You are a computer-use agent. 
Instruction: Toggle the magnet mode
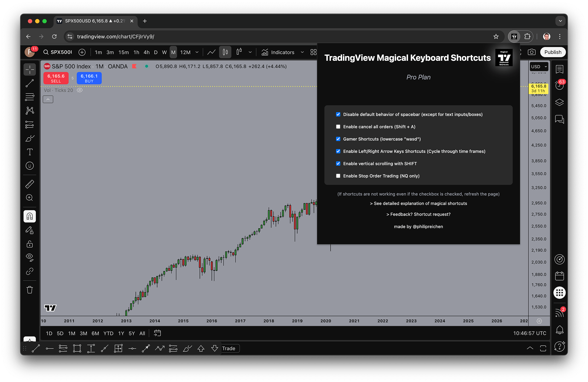(30, 216)
